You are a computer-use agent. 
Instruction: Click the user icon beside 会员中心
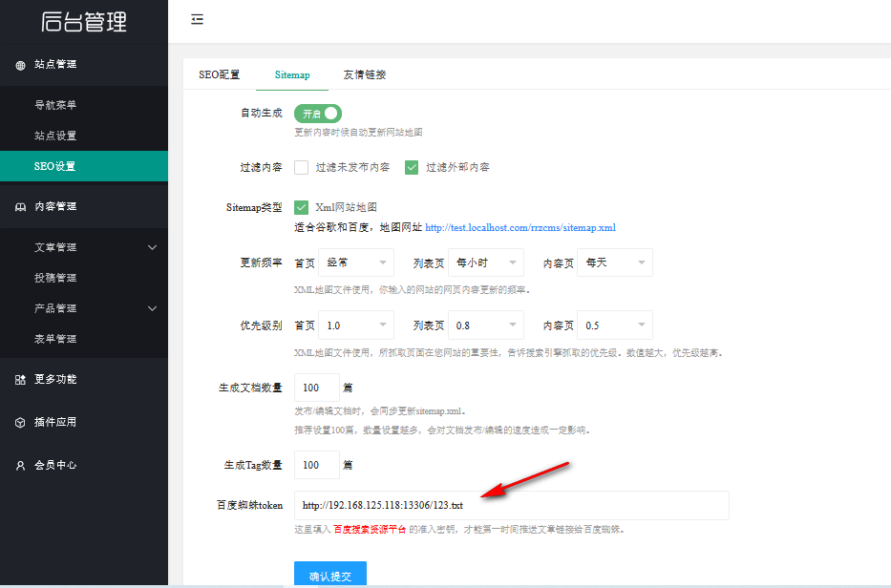pyautogui.click(x=20, y=465)
